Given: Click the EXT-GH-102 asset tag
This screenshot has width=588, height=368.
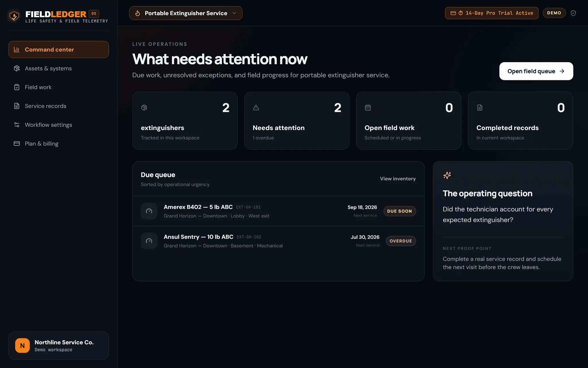Looking at the screenshot, I should [249, 237].
